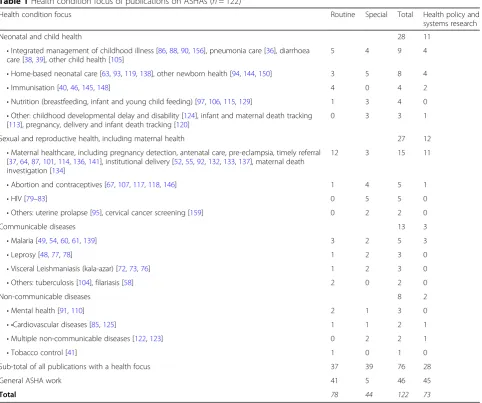Follow contraceptives reference 146

169,185
